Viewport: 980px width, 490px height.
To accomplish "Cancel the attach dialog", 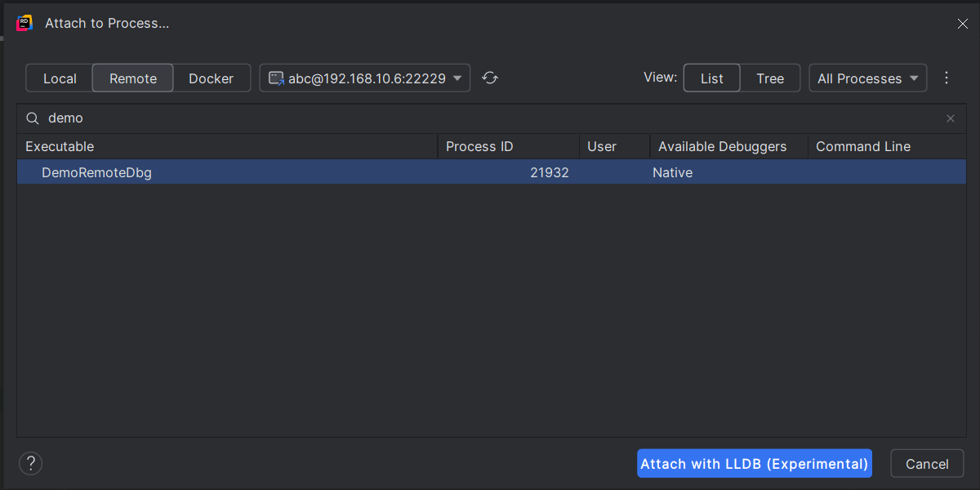I will 927,463.
